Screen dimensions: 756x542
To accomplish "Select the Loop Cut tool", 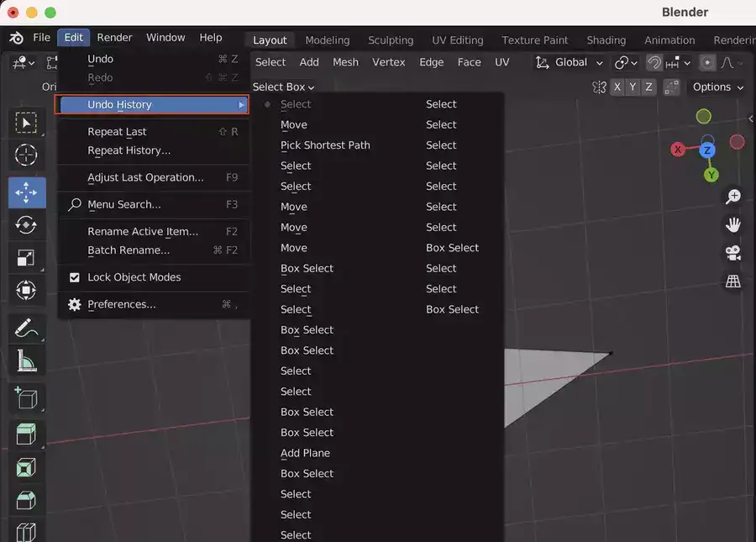I will coord(27,530).
